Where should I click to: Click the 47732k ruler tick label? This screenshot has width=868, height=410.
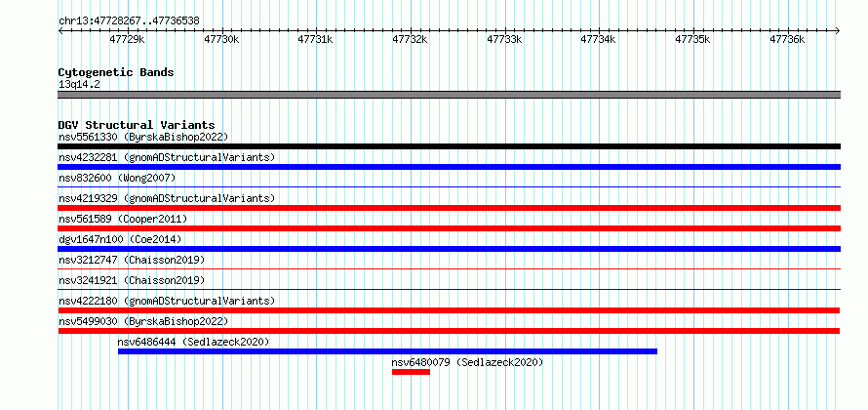pos(411,39)
